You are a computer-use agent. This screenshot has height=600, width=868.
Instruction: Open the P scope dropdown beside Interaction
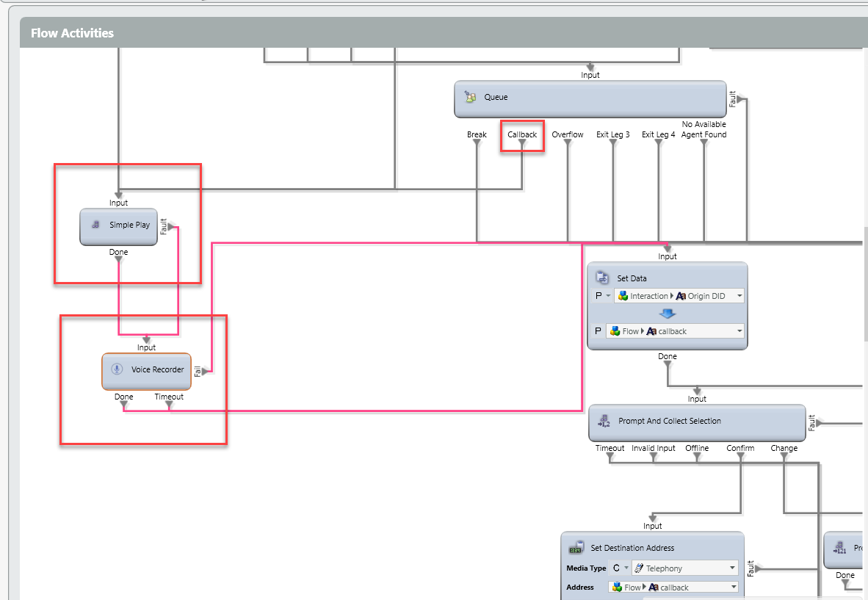(x=608, y=296)
